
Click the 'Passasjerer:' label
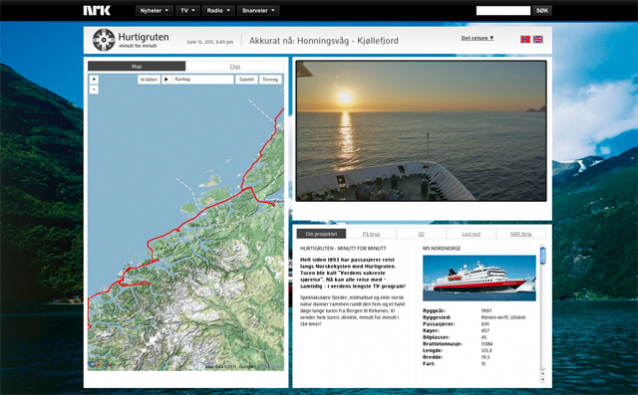pyautogui.click(x=439, y=324)
